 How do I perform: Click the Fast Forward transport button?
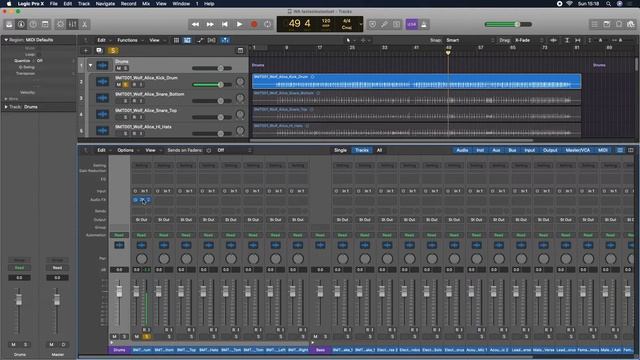210,24
